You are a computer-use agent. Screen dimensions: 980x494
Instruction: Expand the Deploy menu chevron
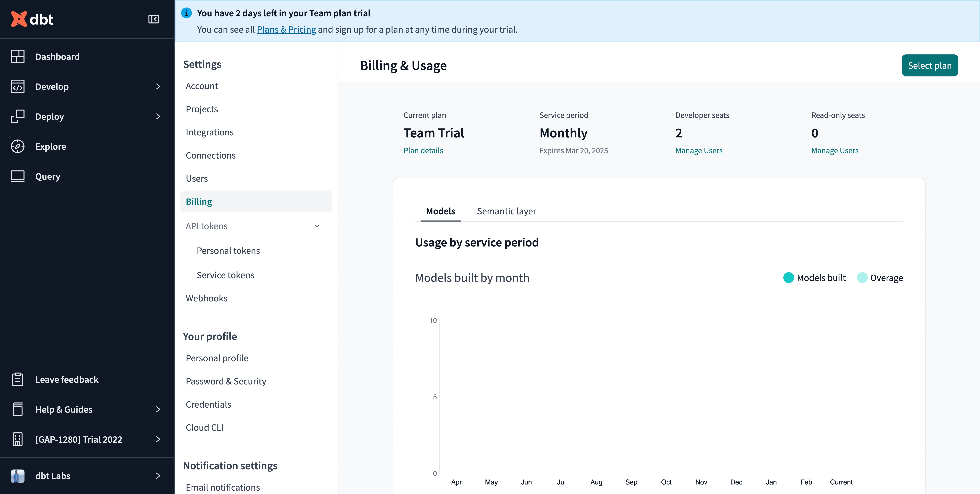tap(158, 116)
